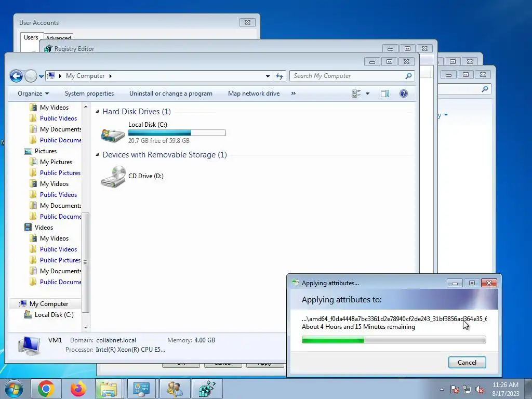The image size is (532, 399).
Task: Go back using the Explorer Back arrow
Action: click(x=16, y=76)
